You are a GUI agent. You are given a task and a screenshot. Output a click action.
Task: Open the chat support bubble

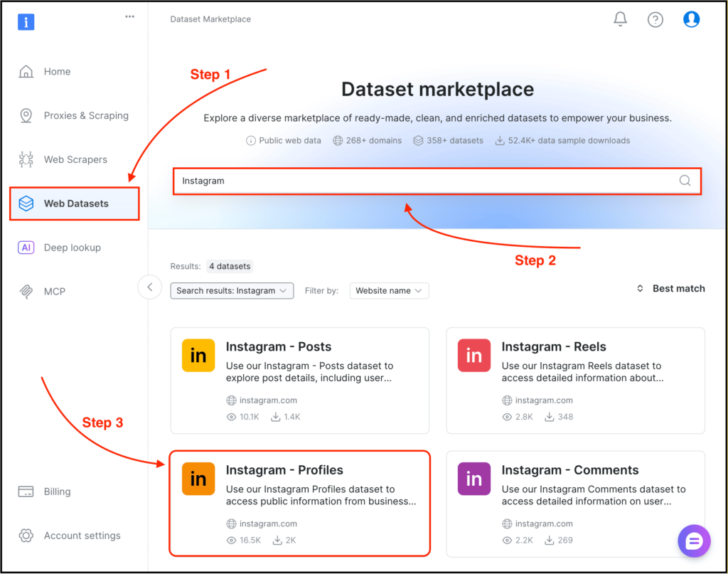(694, 541)
